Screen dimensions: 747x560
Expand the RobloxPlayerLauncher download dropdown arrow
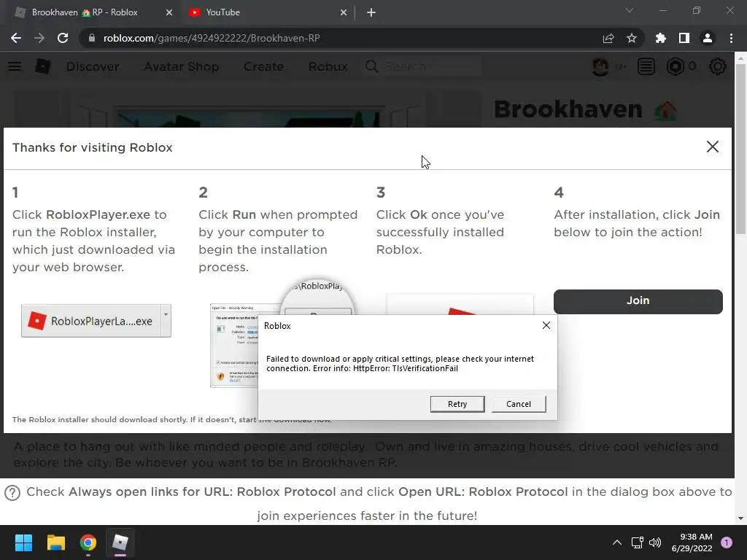tap(166, 321)
